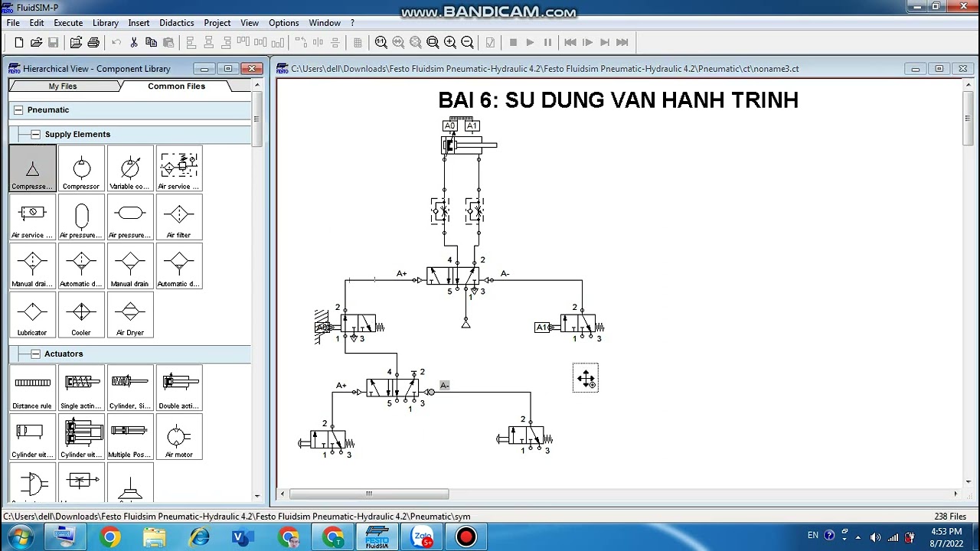Select the Air Dryer component

(130, 315)
